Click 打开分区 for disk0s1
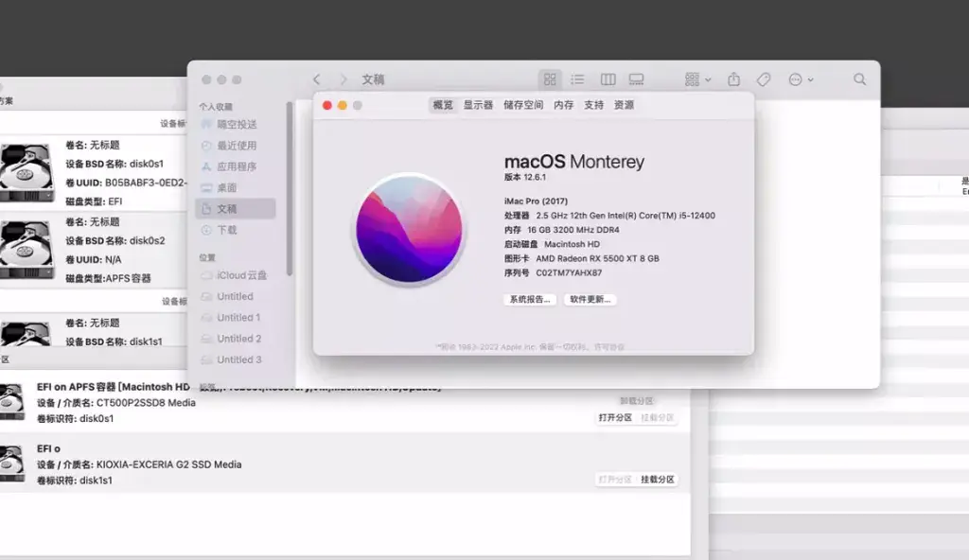969x560 pixels. pos(615,418)
